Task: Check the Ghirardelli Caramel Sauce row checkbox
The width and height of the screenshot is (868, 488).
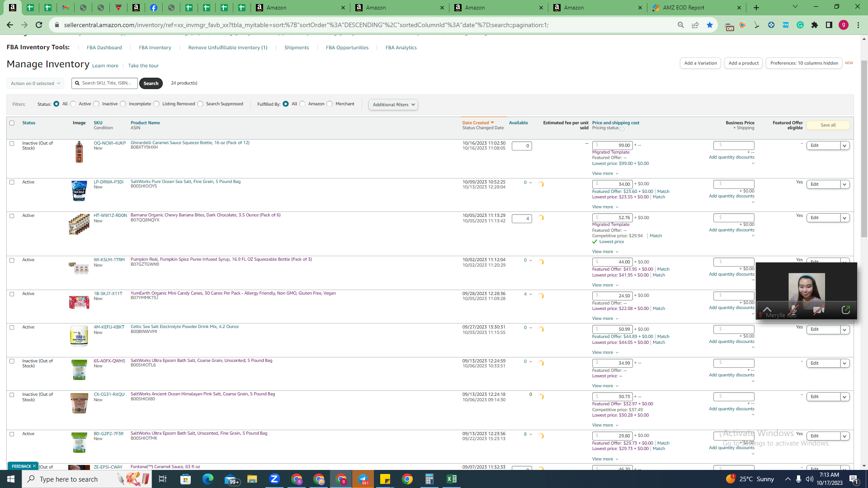Action: point(12,144)
